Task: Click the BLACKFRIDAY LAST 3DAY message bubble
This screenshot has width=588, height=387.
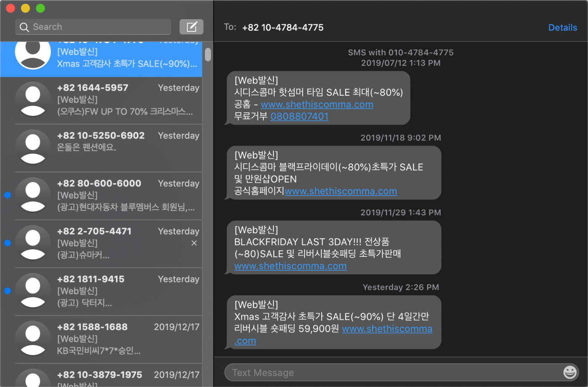Action: point(333,247)
